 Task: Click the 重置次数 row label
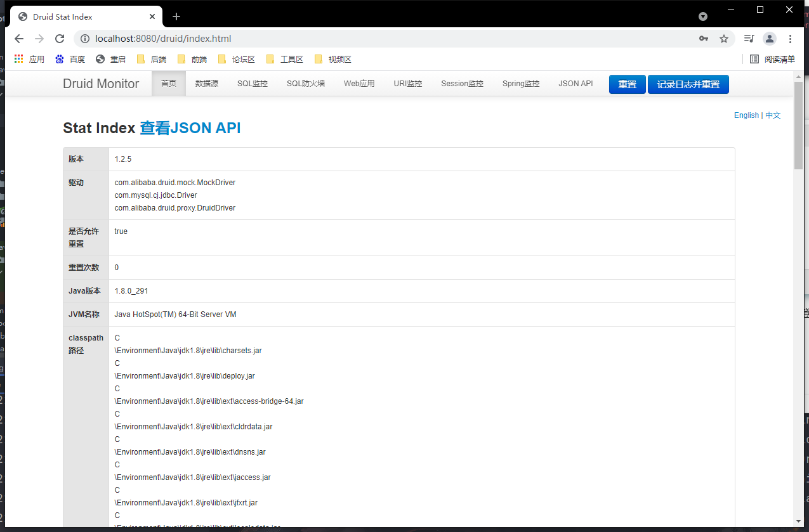coord(84,268)
